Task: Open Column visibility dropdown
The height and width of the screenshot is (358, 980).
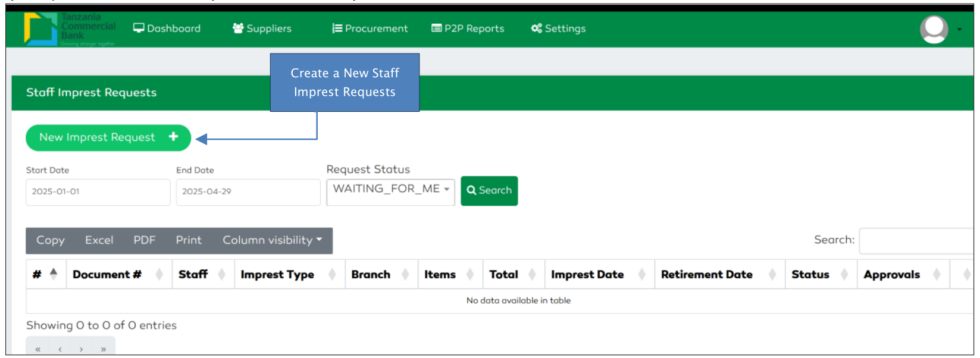Action: pos(273,240)
